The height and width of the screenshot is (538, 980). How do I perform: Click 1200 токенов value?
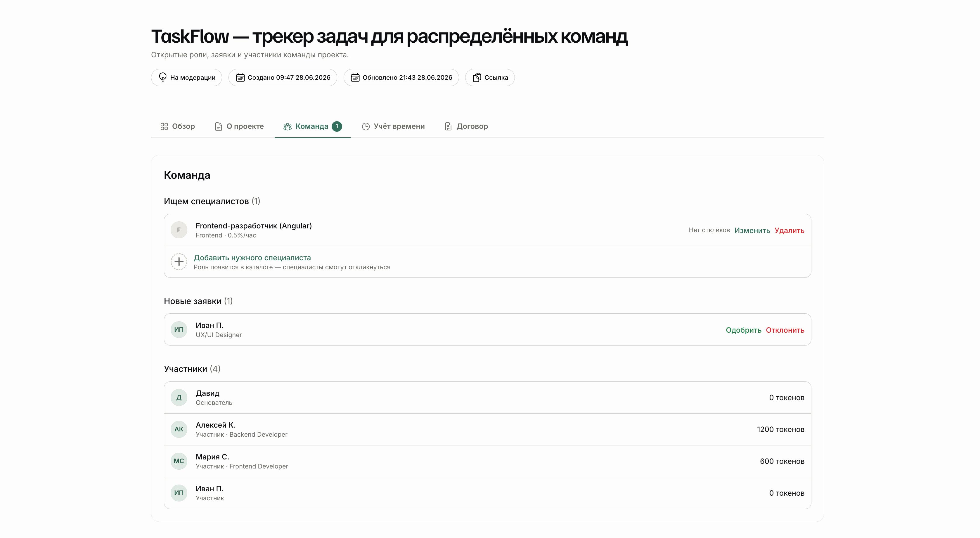click(781, 430)
